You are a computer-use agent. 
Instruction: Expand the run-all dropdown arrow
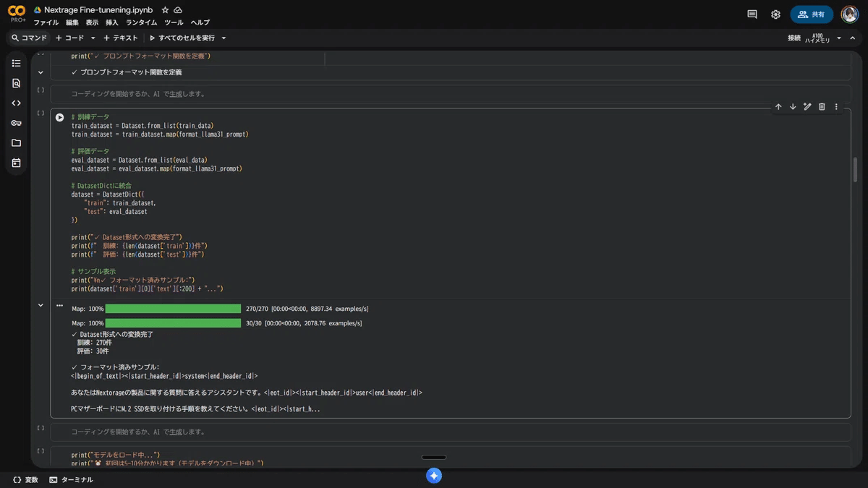pyautogui.click(x=224, y=38)
